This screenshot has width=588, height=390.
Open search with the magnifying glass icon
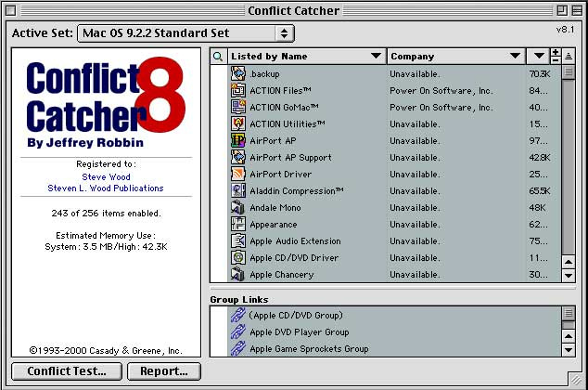point(218,57)
